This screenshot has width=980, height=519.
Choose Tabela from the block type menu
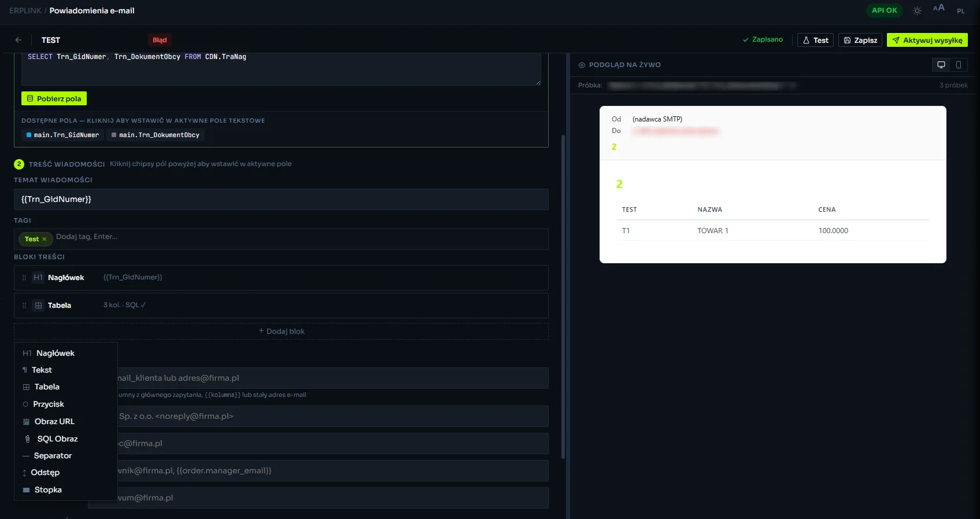pos(66,387)
